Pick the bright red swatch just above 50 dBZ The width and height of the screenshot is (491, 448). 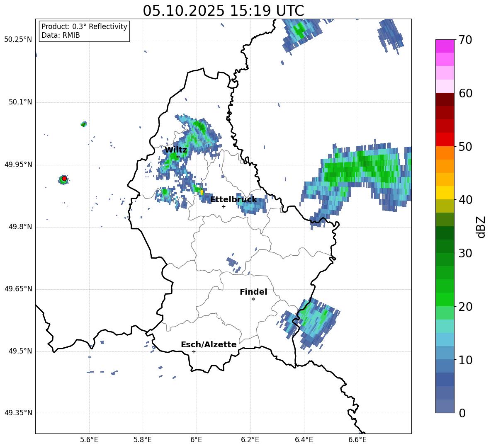click(x=445, y=140)
